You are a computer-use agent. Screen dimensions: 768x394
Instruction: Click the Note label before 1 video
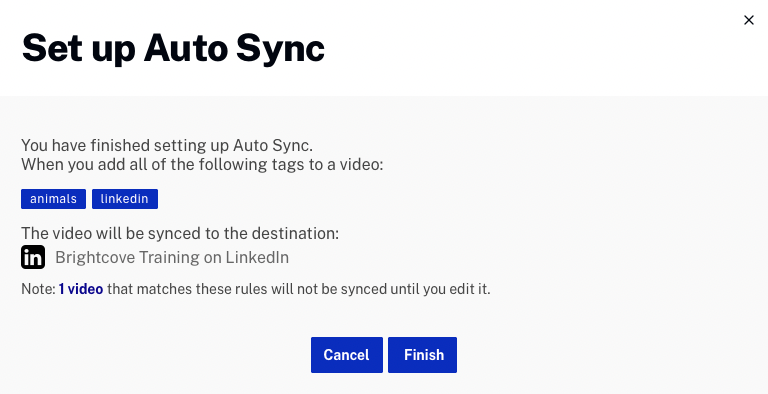click(x=38, y=289)
